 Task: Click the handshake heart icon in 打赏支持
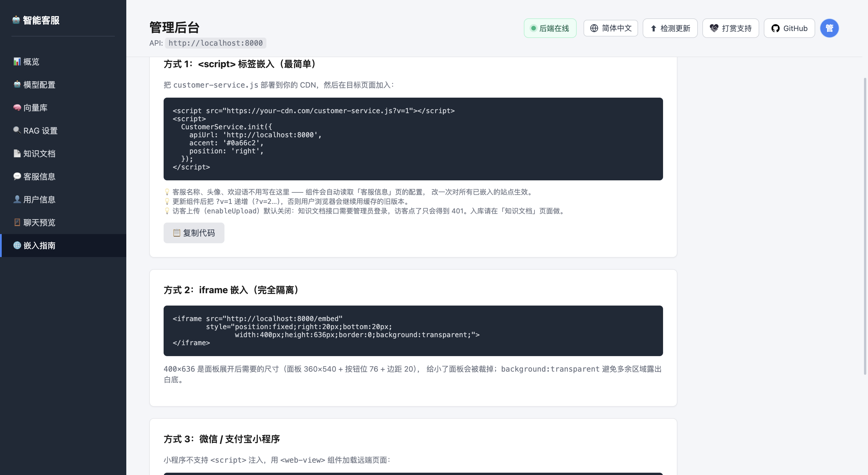click(x=714, y=28)
